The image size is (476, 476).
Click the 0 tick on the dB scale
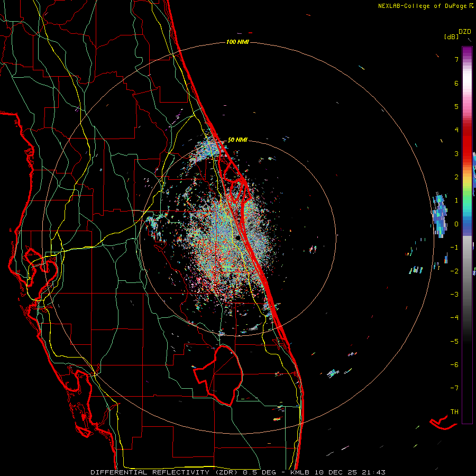(456, 224)
